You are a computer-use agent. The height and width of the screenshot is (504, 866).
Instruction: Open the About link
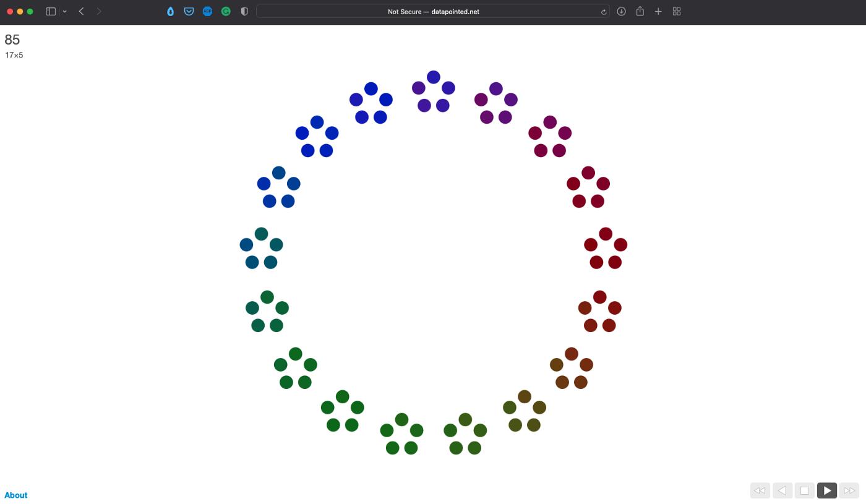[x=16, y=495]
